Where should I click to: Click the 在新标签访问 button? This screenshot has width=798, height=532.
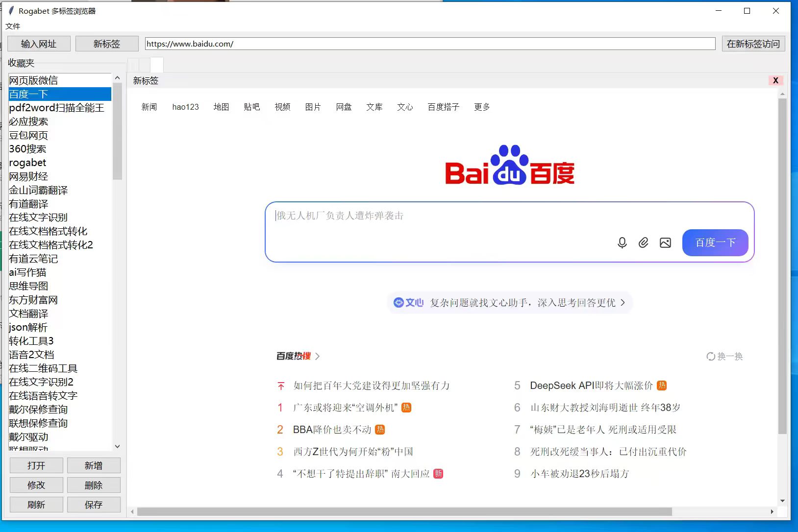click(x=753, y=44)
